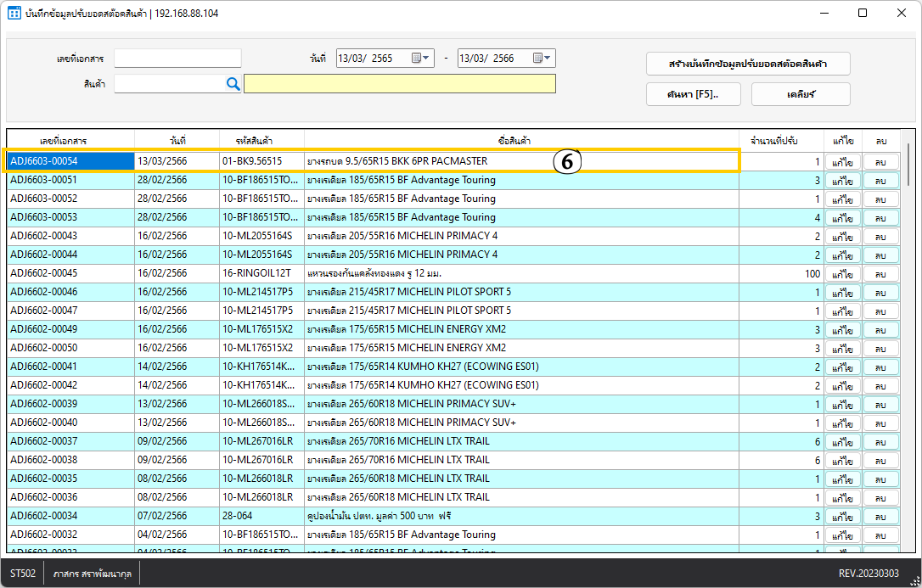Select row ADJ6602-00041 in the table

tap(70, 367)
